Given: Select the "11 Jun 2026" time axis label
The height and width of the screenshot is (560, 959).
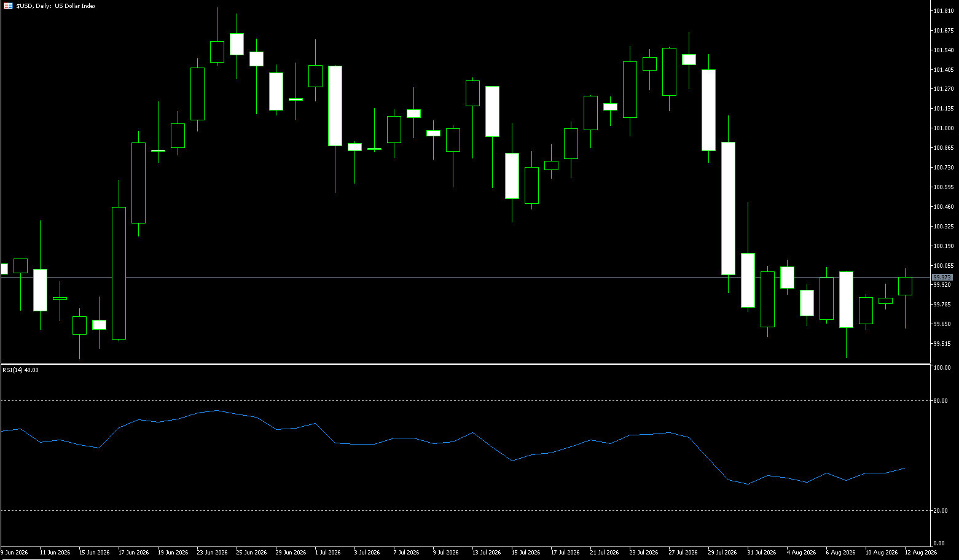Looking at the screenshot, I should (x=55, y=553).
